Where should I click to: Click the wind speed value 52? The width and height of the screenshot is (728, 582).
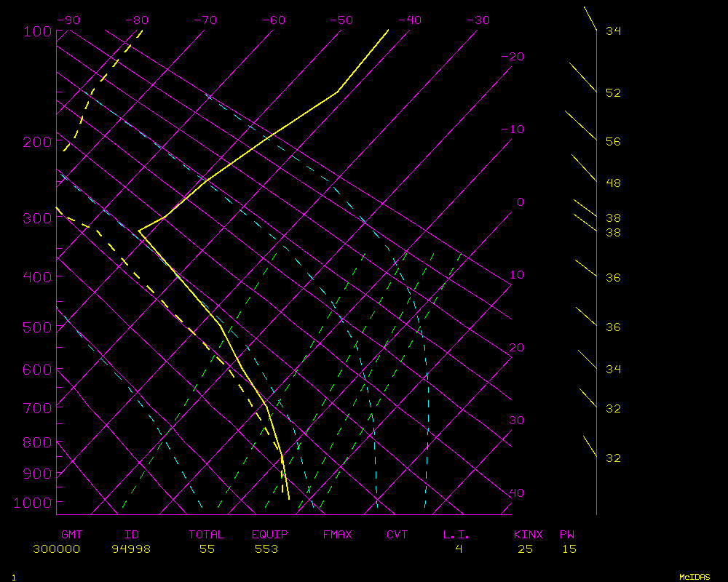click(613, 93)
